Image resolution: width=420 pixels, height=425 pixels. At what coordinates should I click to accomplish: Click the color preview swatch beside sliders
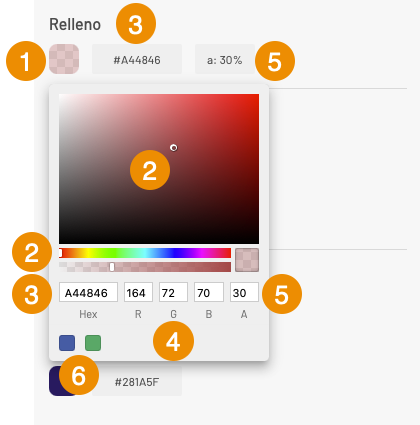[x=247, y=260]
